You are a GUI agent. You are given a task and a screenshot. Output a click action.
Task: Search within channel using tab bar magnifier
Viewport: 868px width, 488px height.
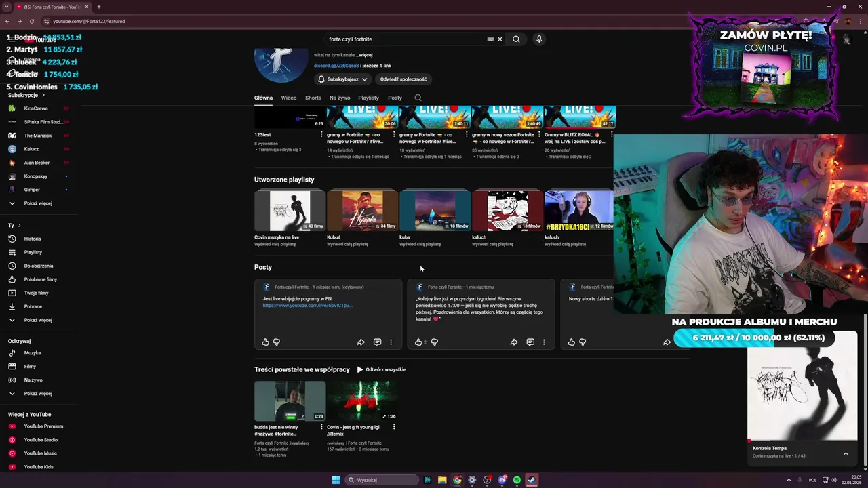point(418,98)
